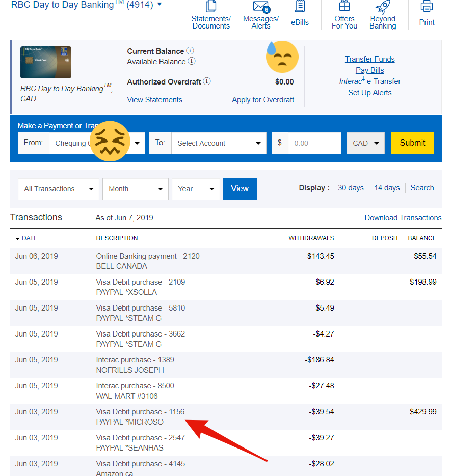Open the Transfer Funds link
452x476 pixels.
tap(369, 59)
